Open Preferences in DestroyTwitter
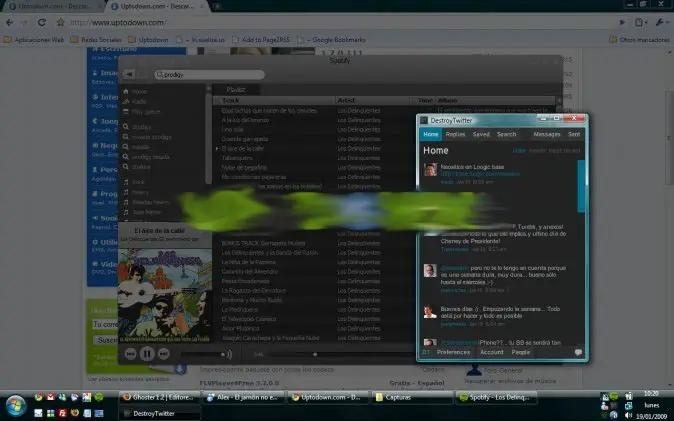This screenshot has height=421, width=674. point(453,352)
